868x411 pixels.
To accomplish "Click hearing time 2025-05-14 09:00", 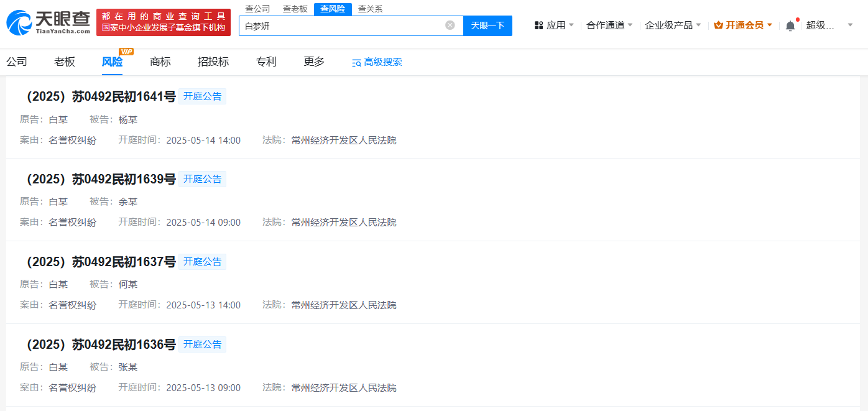I will 203,223.
